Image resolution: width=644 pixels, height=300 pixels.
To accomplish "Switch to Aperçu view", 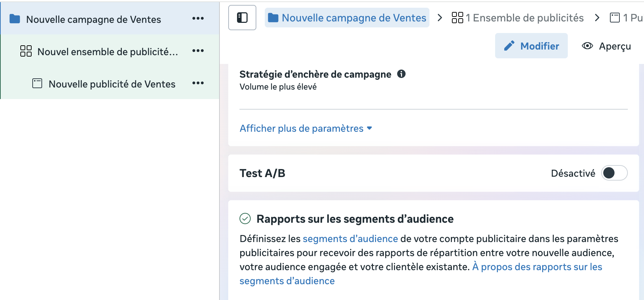I will coord(606,46).
